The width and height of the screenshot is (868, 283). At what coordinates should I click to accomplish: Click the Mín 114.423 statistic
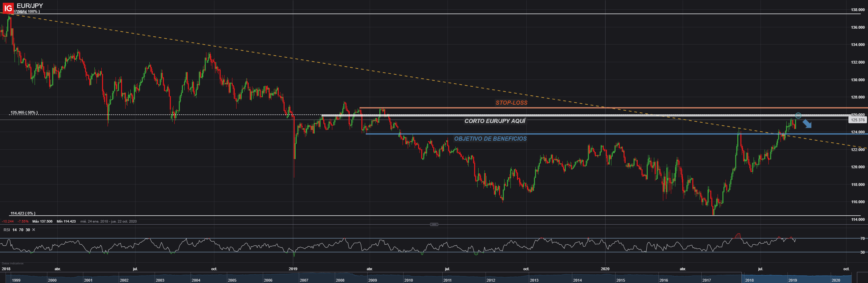coord(66,221)
